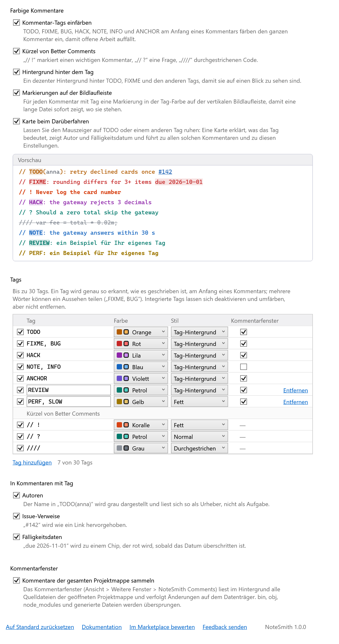Enable Kommentarfenster checkbox for NOTE, INFO row

(243, 367)
